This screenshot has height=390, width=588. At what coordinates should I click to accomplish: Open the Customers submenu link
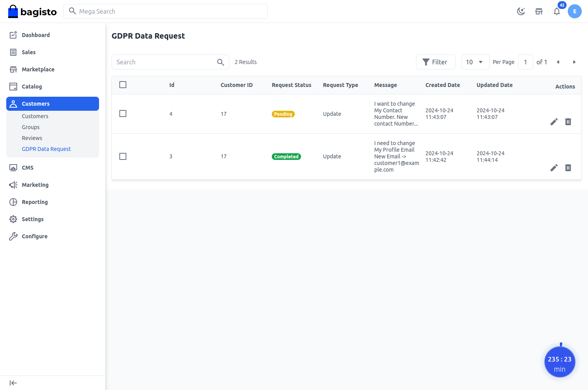35,116
